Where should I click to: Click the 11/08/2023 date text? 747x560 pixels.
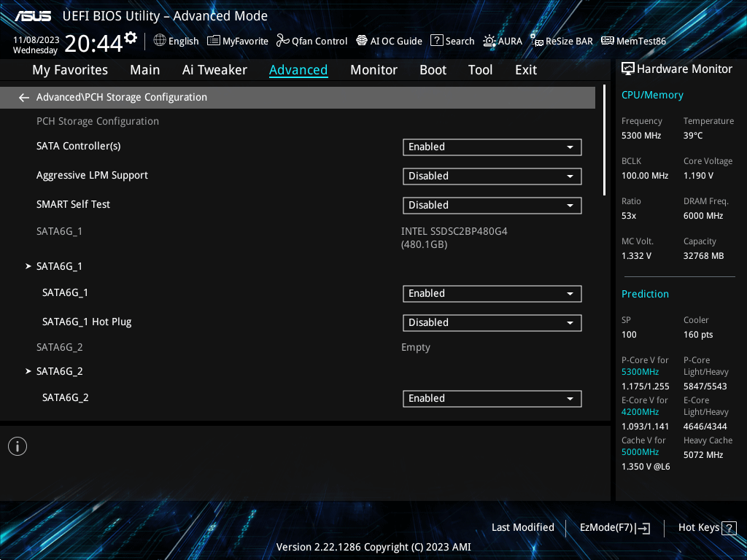point(36,40)
